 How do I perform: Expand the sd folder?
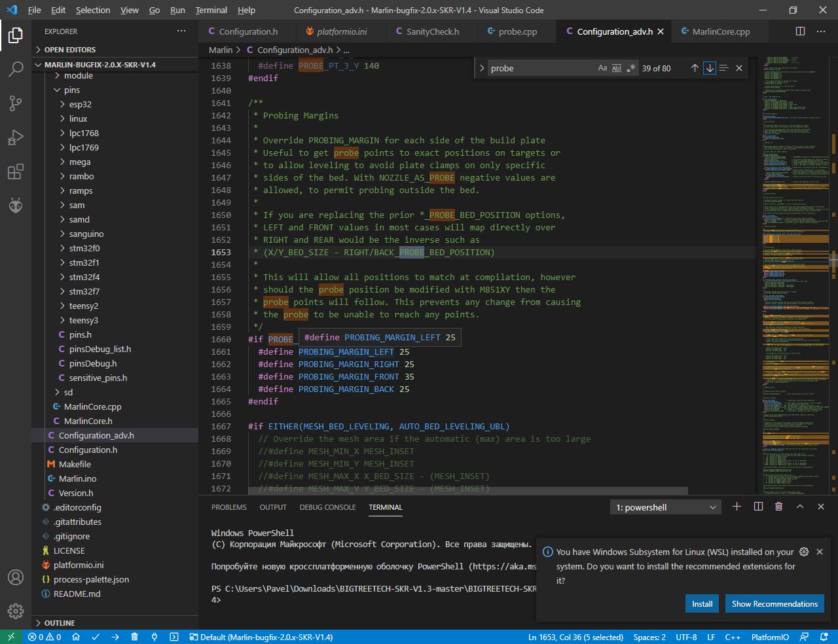(x=115, y=393)
